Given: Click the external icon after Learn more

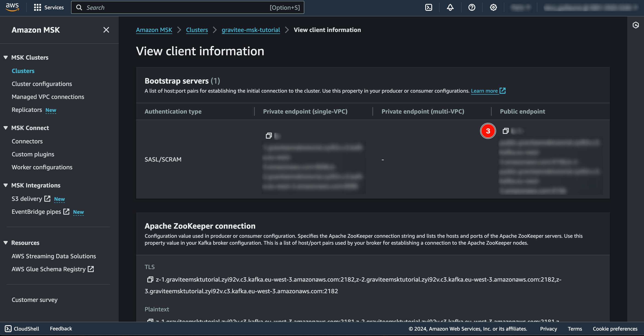Looking at the screenshot, I should pyautogui.click(x=503, y=91).
